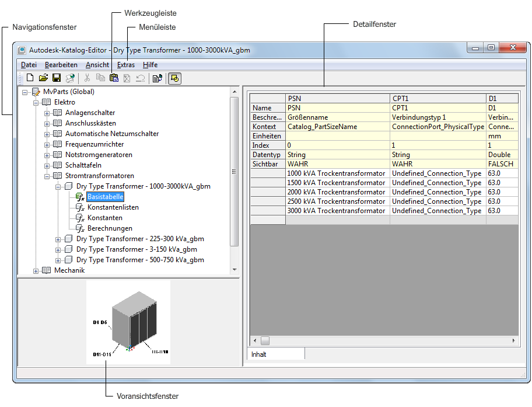The height and width of the screenshot is (407, 532).
Task: Click the tree's vertical scrollbar thumb
Action: coord(234,171)
